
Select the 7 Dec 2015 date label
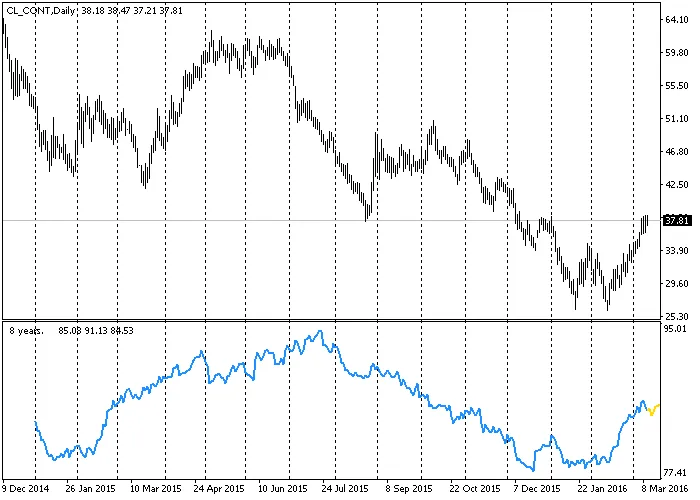pyautogui.click(x=536, y=489)
